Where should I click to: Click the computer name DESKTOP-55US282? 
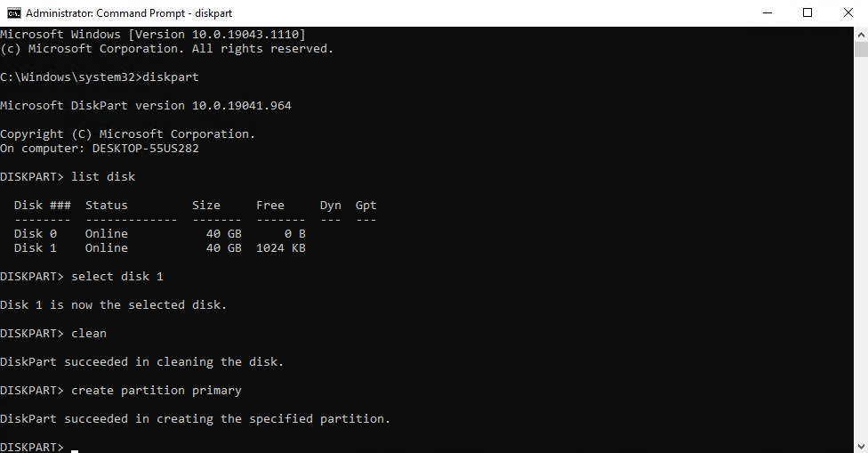point(146,149)
